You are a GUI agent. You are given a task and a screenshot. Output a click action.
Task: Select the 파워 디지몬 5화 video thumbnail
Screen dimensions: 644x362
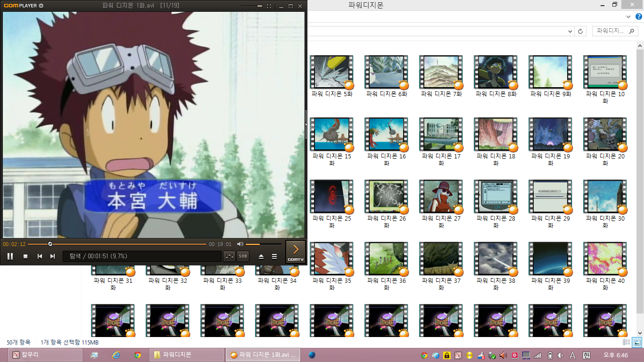coord(332,72)
